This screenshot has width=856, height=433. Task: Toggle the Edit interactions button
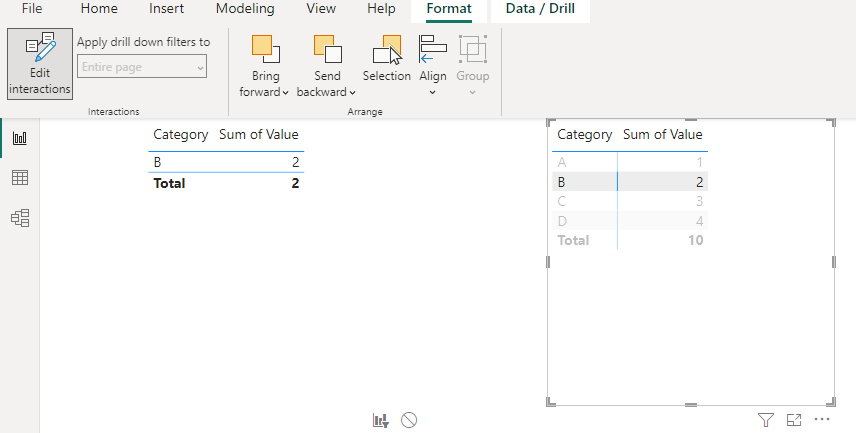(40, 64)
